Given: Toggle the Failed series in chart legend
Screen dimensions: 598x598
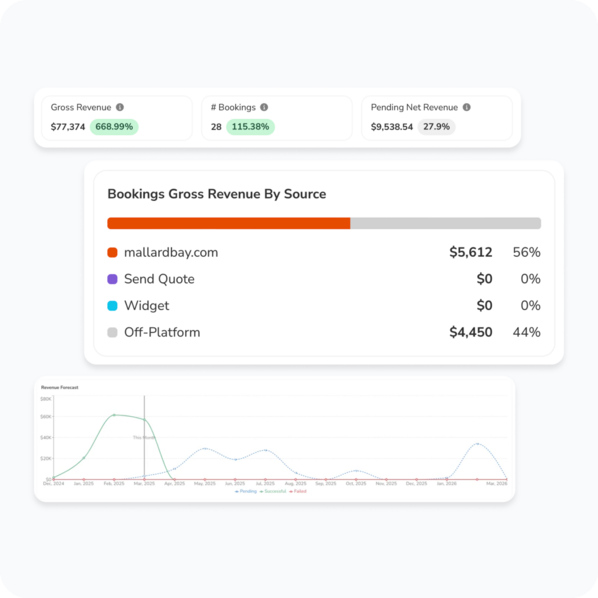Looking at the screenshot, I should point(298,491).
